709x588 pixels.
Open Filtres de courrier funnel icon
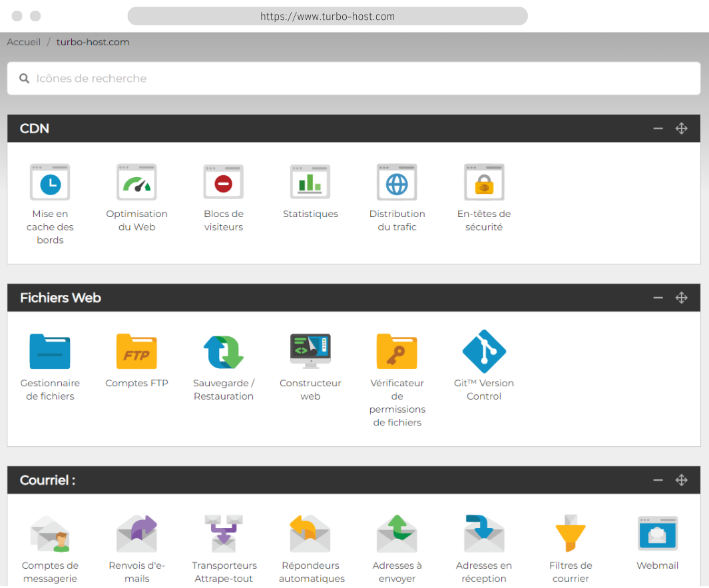(x=571, y=533)
